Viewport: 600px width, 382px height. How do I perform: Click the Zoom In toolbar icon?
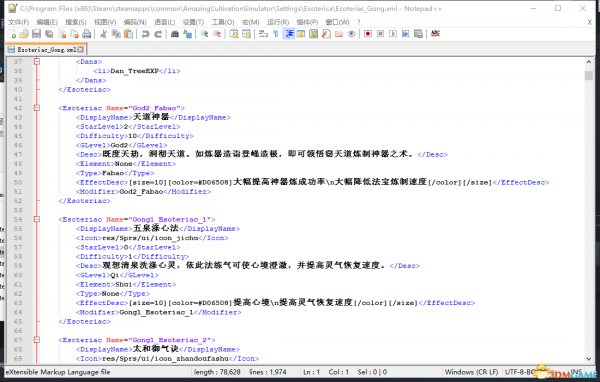pos(204,34)
